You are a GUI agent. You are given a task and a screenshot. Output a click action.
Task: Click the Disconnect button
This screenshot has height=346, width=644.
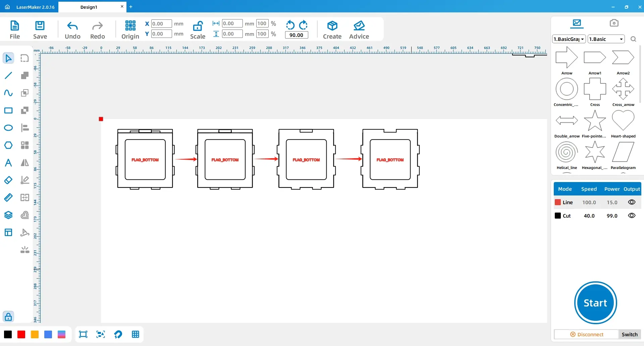pyautogui.click(x=587, y=334)
